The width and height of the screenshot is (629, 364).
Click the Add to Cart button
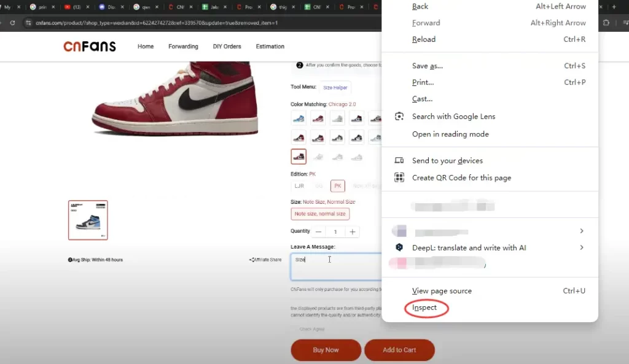click(x=399, y=350)
